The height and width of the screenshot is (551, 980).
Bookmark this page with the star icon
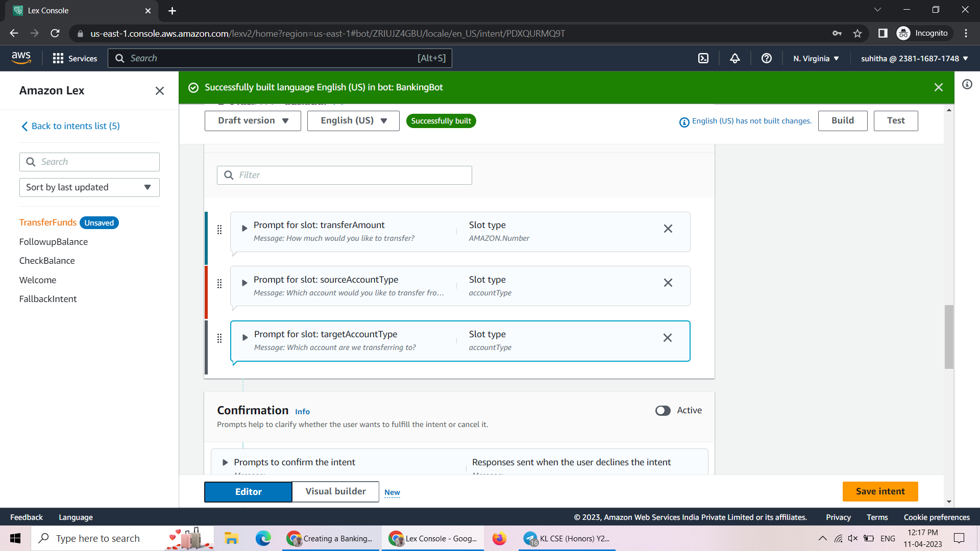[857, 33]
